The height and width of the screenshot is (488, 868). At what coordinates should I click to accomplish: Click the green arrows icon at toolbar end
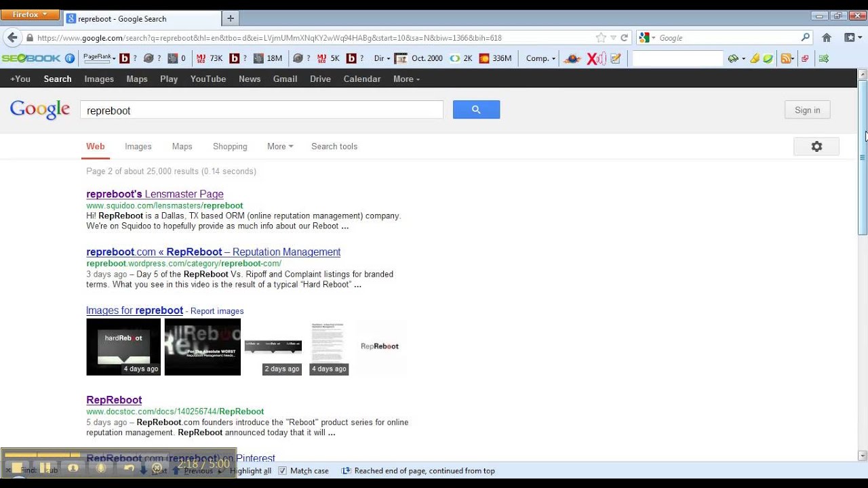823,58
